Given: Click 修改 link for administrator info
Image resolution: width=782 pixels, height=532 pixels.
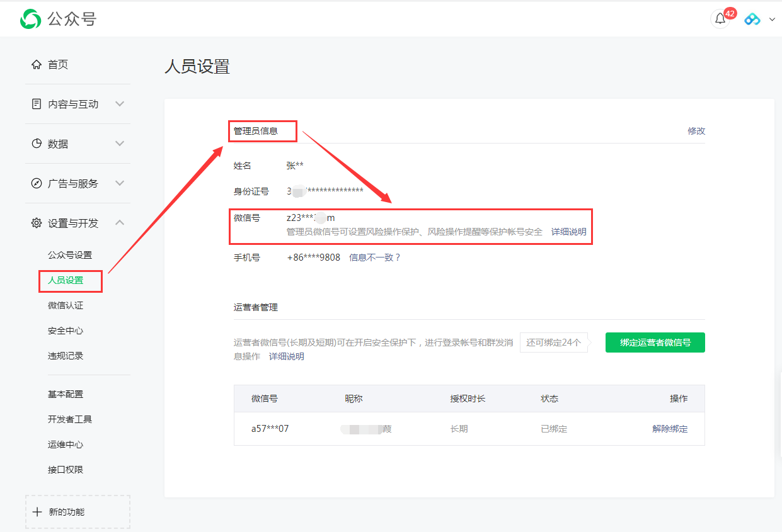Looking at the screenshot, I should point(696,131).
